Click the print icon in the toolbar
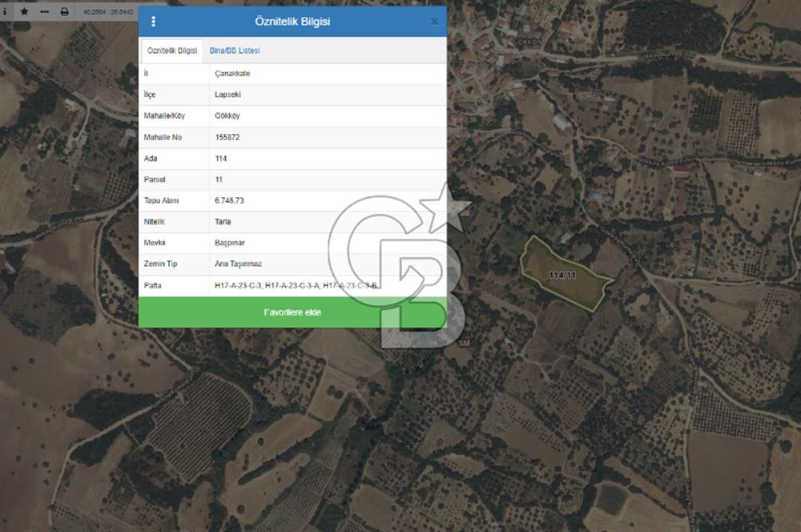 coord(64,11)
